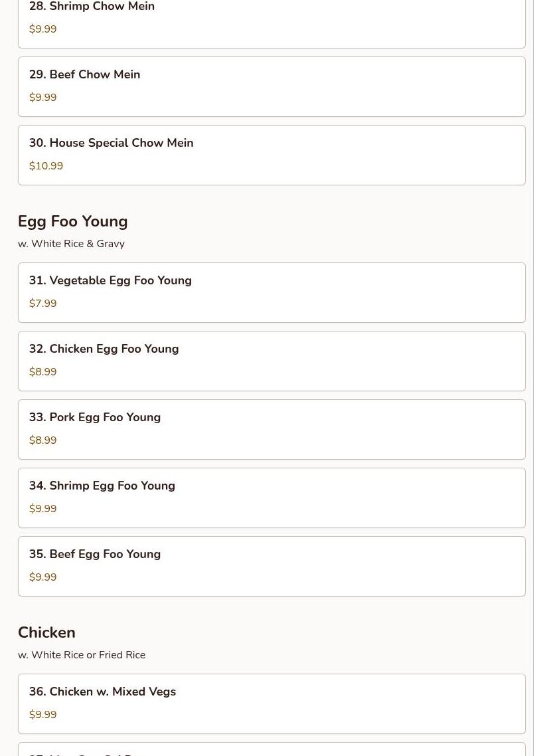Click the Chicken section heading
Viewport: 547px width, 756px height.
(x=46, y=632)
